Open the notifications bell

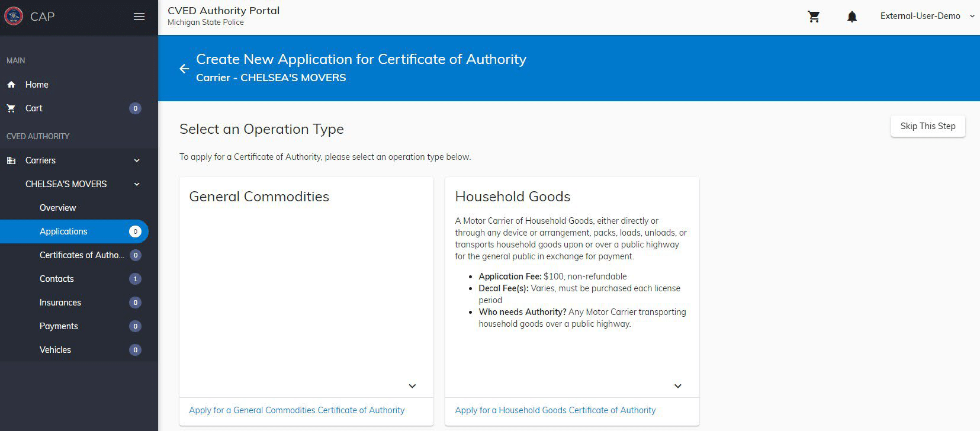(x=852, y=17)
